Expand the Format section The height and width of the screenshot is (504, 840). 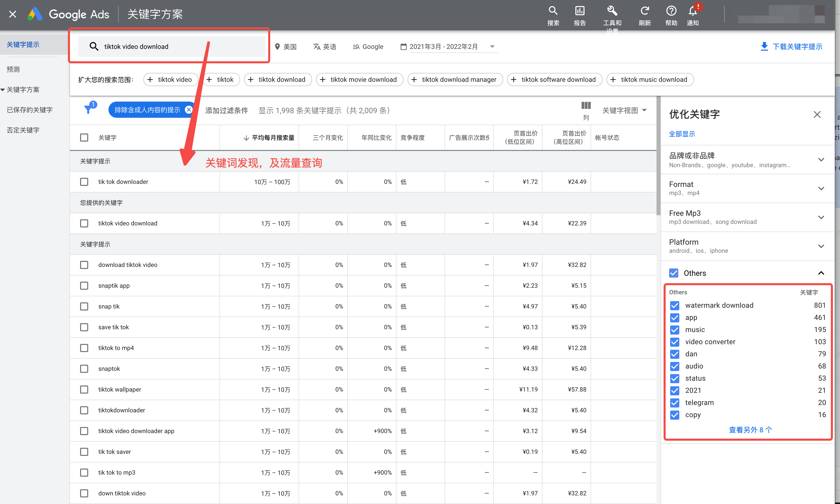(x=821, y=188)
